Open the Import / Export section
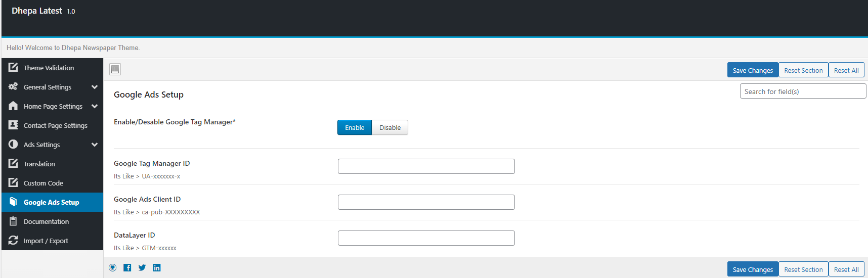 coord(53,241)
